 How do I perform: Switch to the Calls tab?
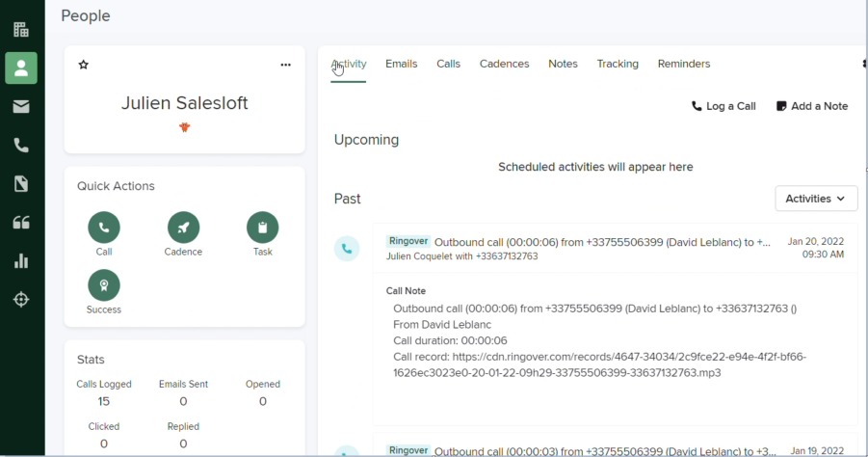pyautogui.click(x=448, y=64)
